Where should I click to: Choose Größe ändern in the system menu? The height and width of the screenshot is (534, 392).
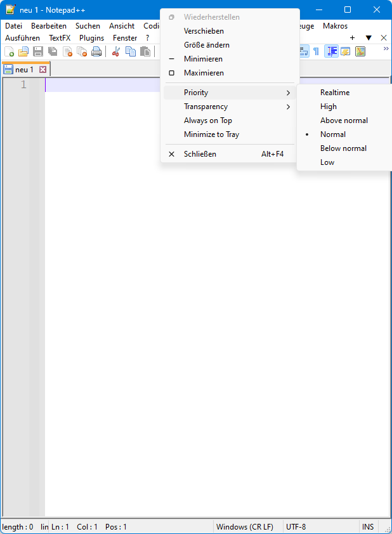coord(230,45)
